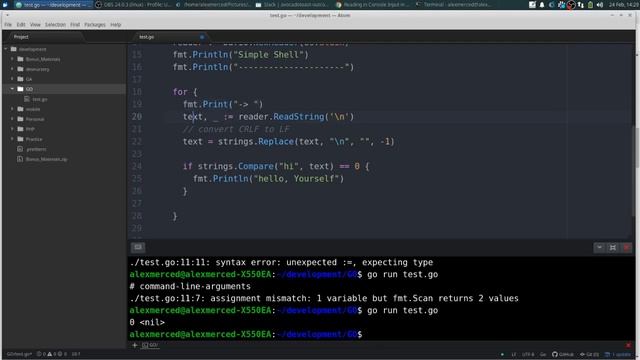Open the Find menu
Image resolution: width=640 pixels, height=360 pixels.
(x=75, y=25)
